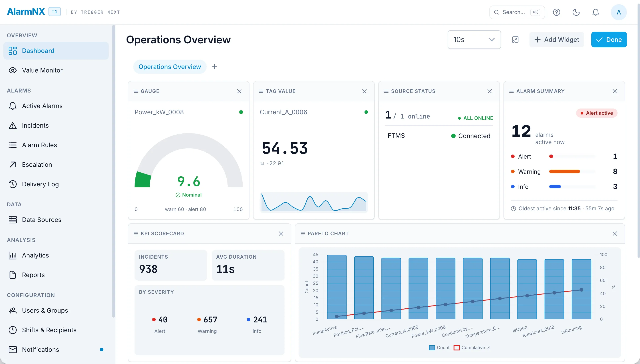Toggle the Cumulative % legend item
Viewport: 640px width, 364px height.
tap(472, 348)
